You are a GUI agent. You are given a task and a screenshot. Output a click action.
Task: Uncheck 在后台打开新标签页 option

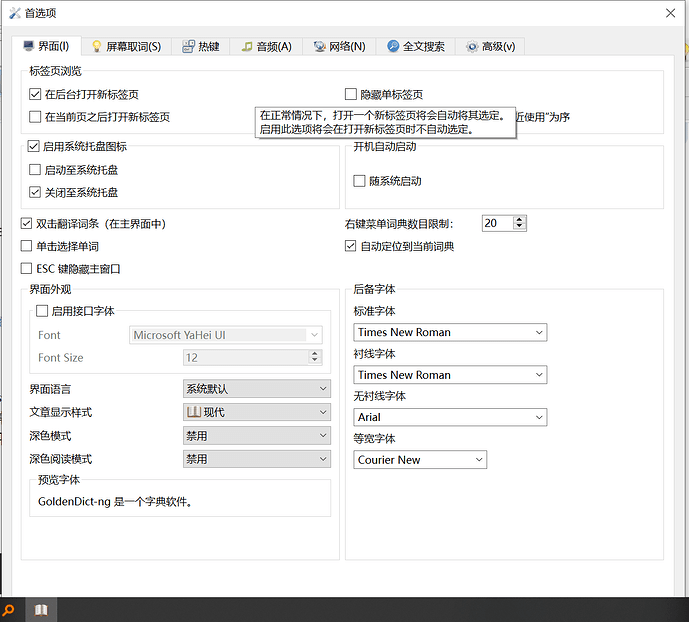36,94
